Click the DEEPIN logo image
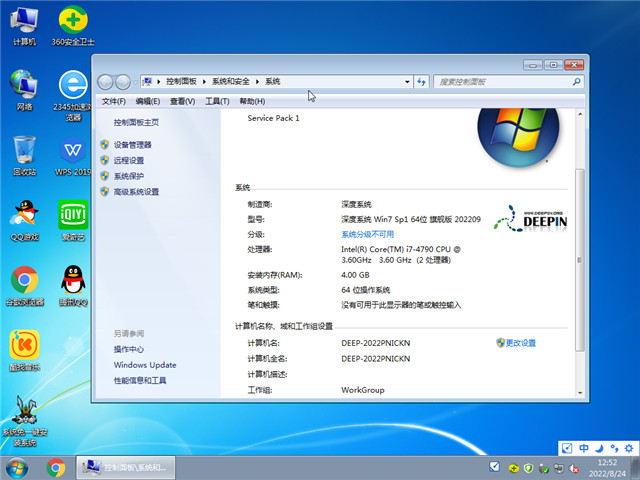 click(x=531, y=219)
